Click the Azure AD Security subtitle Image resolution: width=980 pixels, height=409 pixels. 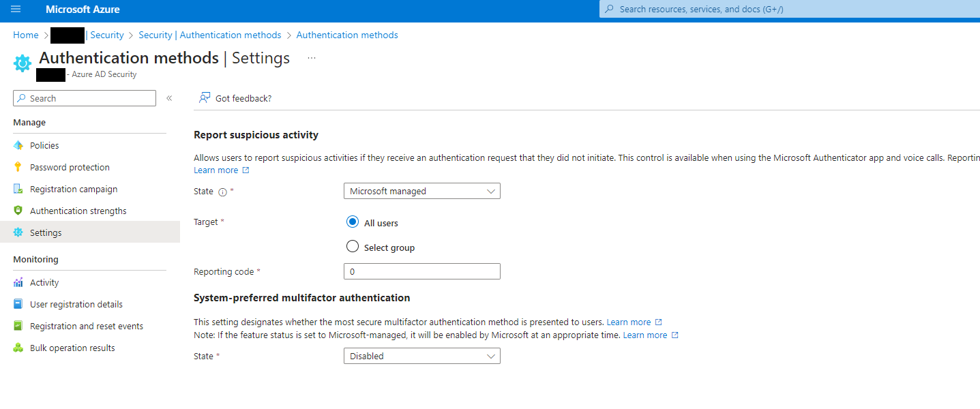click(x=104, y=74)
